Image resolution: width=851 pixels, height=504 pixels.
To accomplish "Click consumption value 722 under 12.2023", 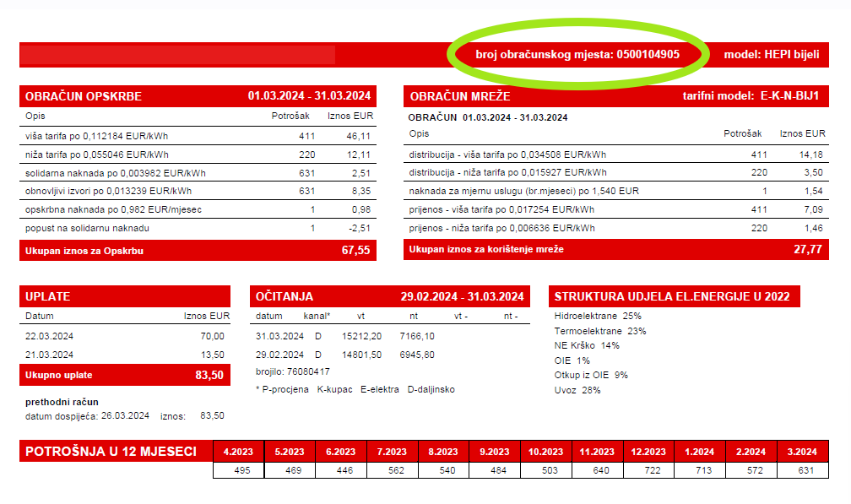I will click(652, 470).
